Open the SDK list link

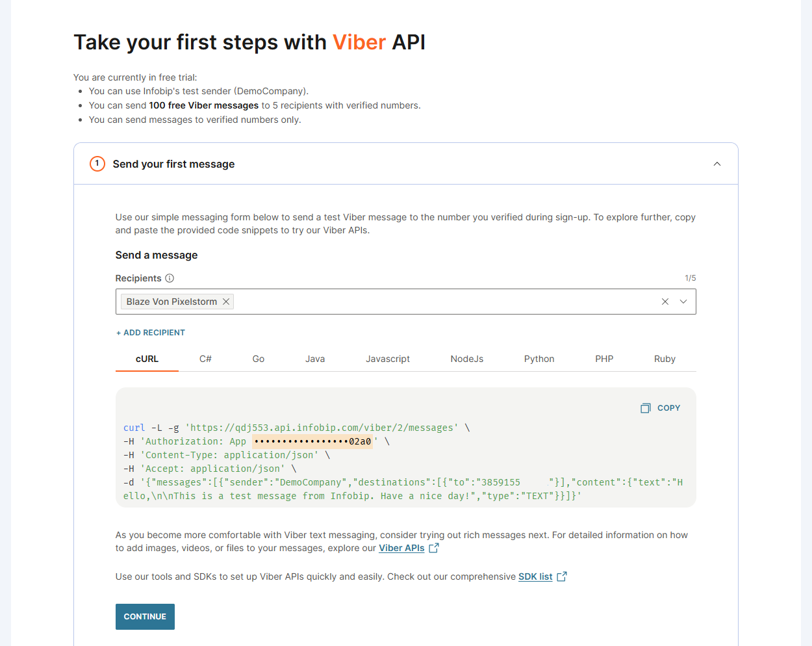click(x=535, y=576)
